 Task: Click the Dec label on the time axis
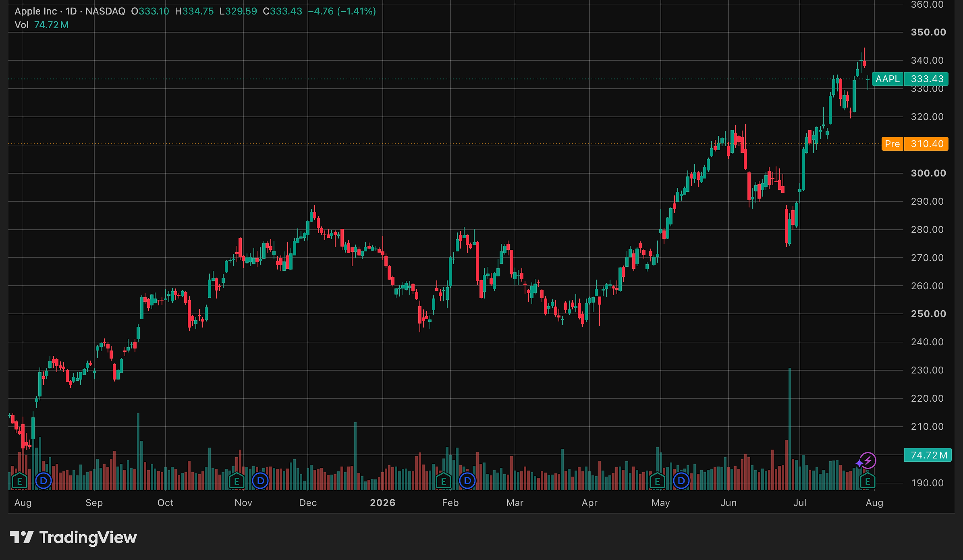tap(308, 503)
